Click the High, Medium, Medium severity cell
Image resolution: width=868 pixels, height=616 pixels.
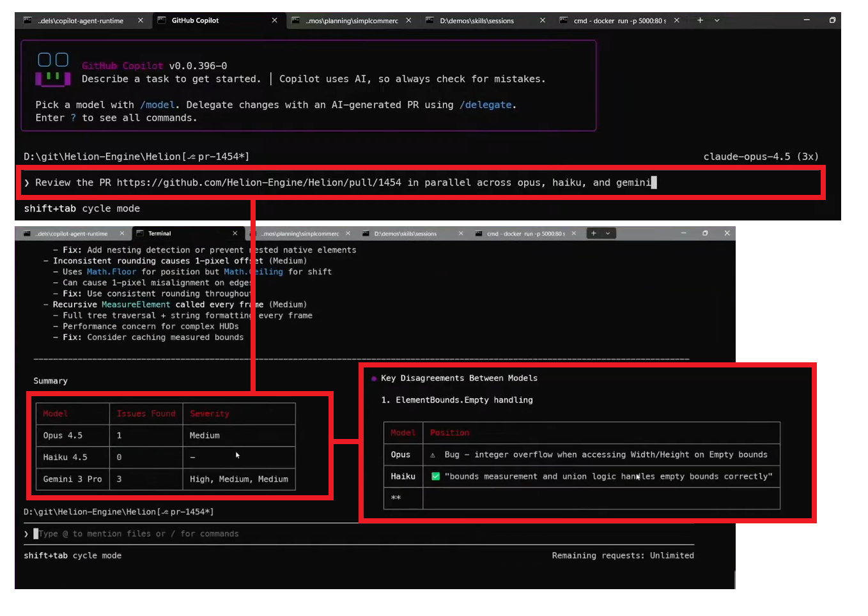239,479
